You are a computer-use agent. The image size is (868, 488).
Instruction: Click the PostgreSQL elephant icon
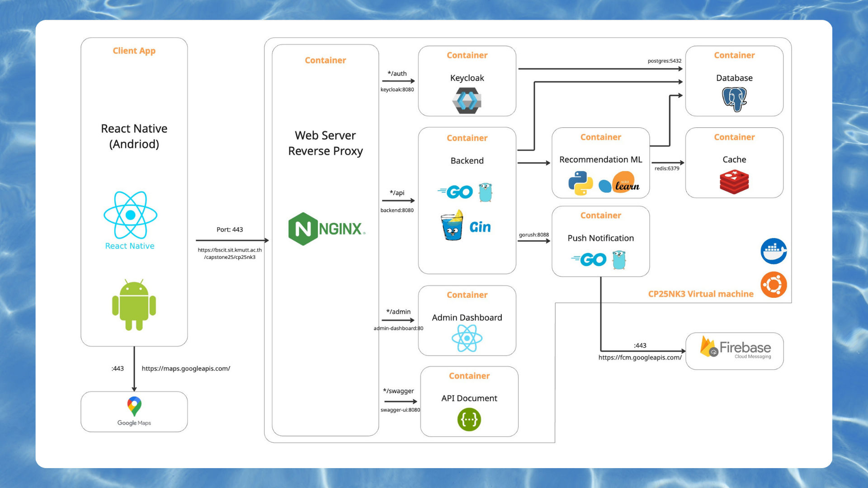click(734, 99)
